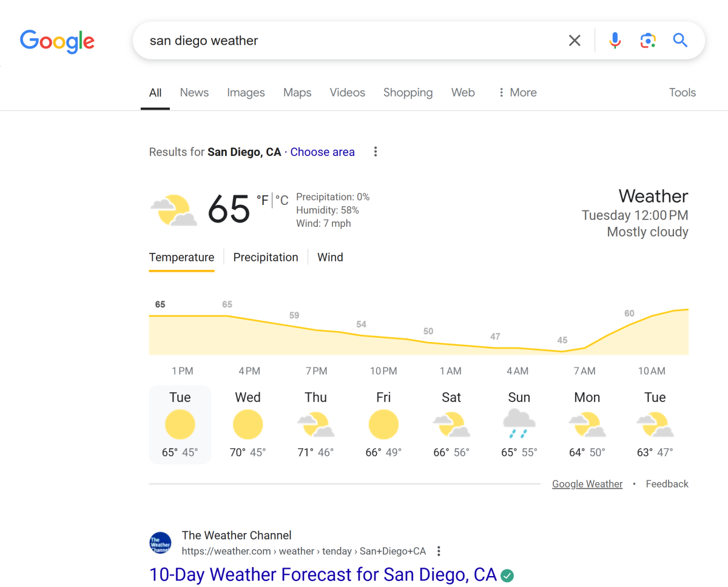
Task: Open 10-Day Weather Forecast for San Diego
Action: click(x=323, y=574)
